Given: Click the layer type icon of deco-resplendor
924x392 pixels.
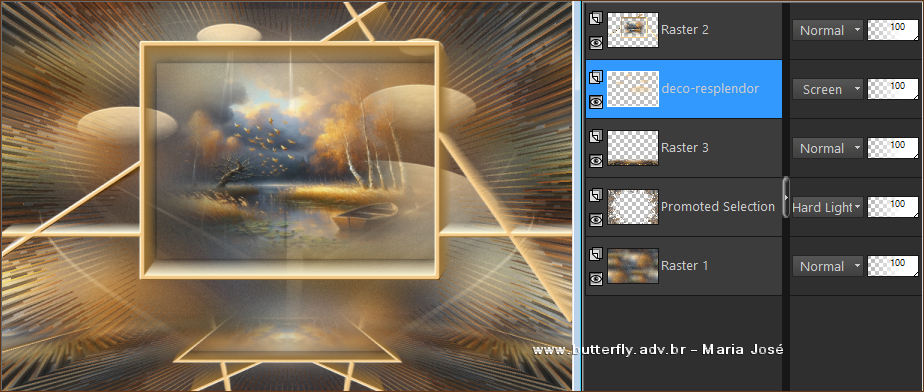Looking at the screenshot, I should [x=596, y=77].
